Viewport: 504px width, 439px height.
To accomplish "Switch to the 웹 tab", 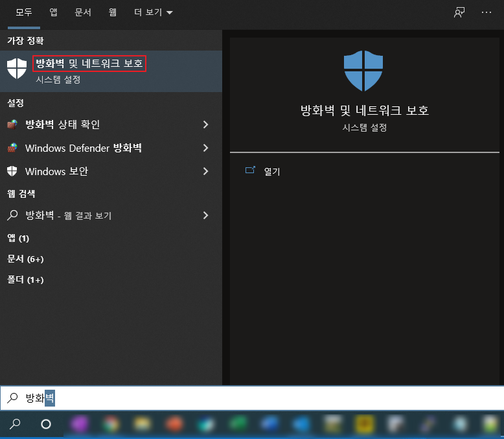I will click(112, 12).
